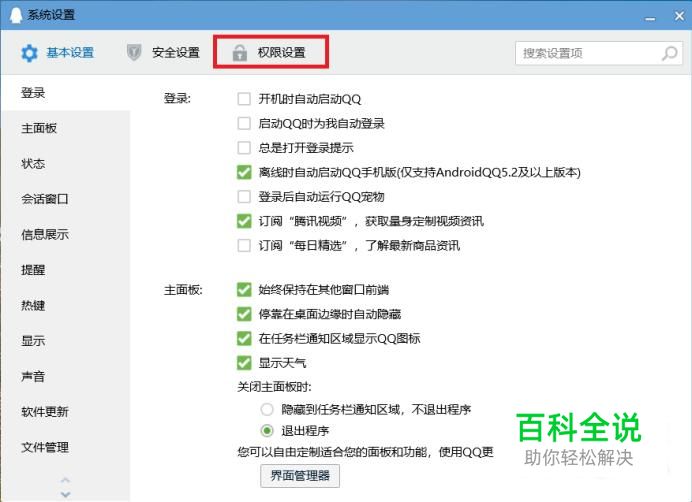Enable 总是打开登录提示 checkbox
This screenshot has height=502, width=692.
pyautogui.click(x=244, y=147)
